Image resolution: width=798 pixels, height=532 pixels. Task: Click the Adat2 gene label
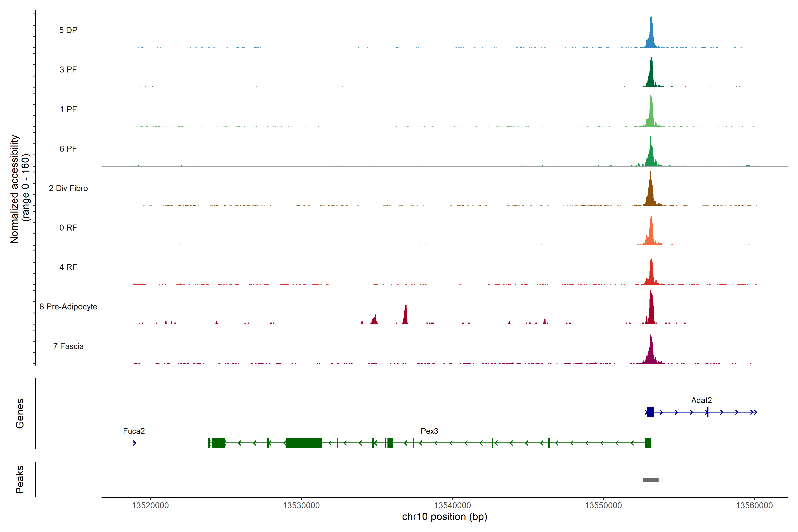coord(701,400)
